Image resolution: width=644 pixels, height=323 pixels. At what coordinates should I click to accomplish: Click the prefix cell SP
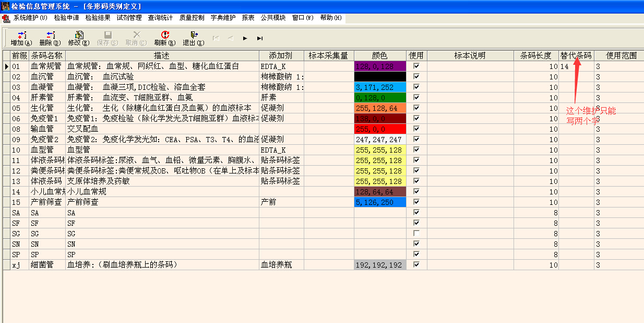[20, 255]
